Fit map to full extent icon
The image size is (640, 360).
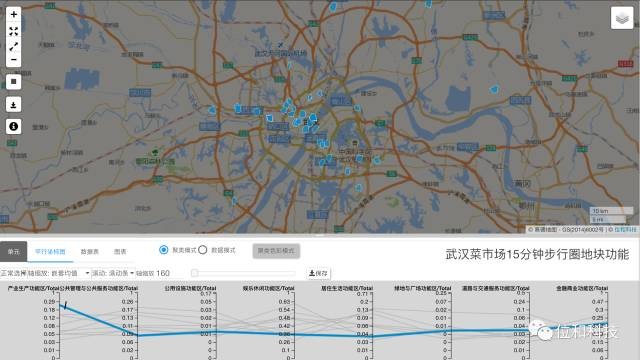(13, 31)
